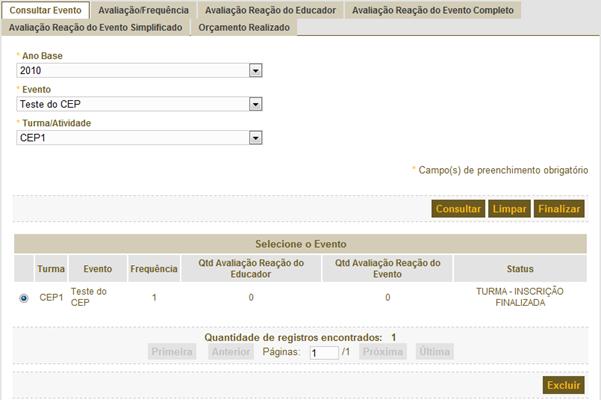601x400 pixels.
Task: Click the Próxima pagination button
Action: pos(383,352)
